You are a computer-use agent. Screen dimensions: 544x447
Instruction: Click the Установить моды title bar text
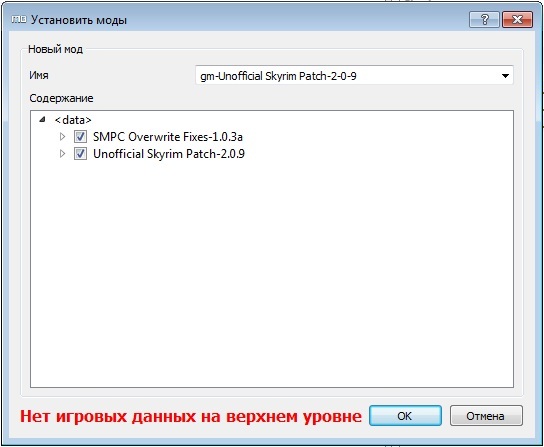pos(79,20)
